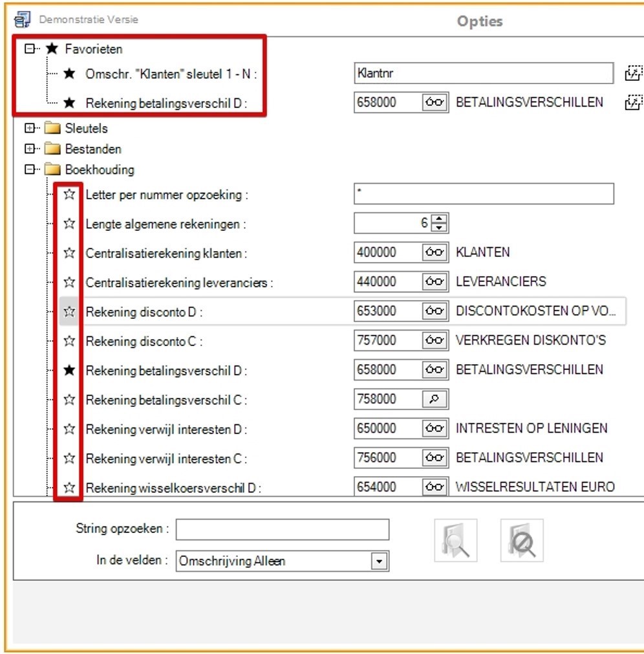Image resolution: width=644 pixels, height=654 pixels.
Task: Click magnifier lookup icon beside 758000 account
Action: click(x=435, y=399)
